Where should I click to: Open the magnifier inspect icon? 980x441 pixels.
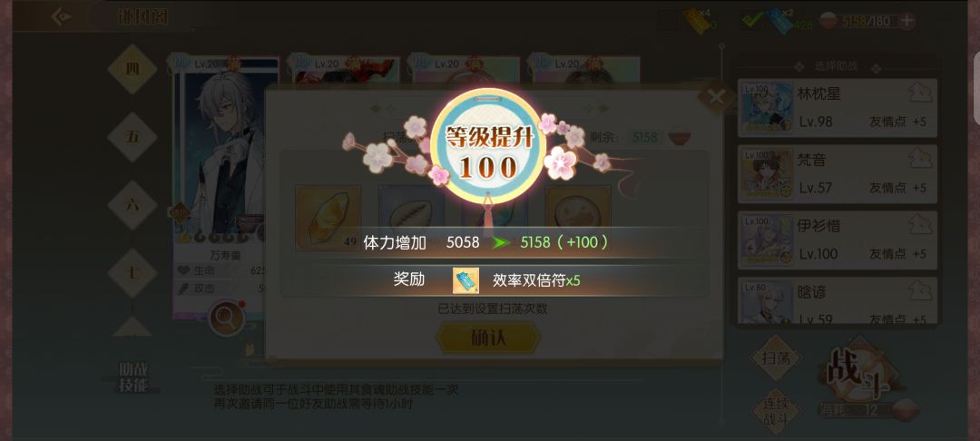(x=226, y=318)
